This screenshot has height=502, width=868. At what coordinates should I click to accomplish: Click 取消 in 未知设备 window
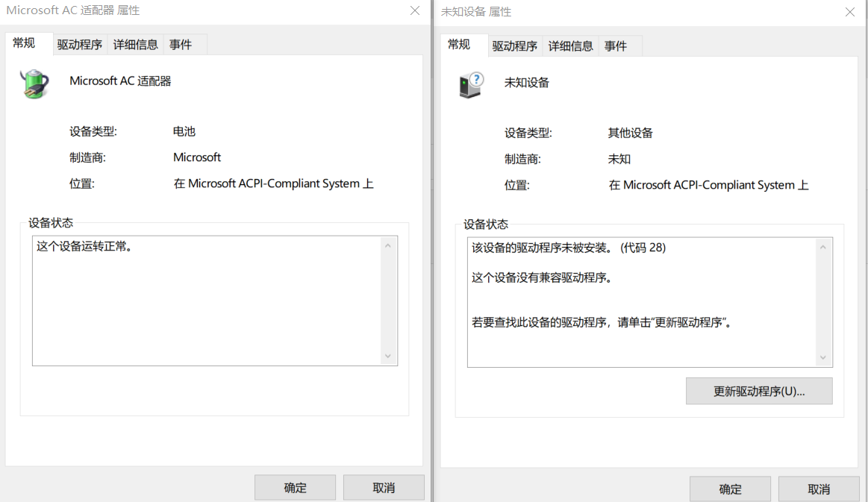click(819, 489)
